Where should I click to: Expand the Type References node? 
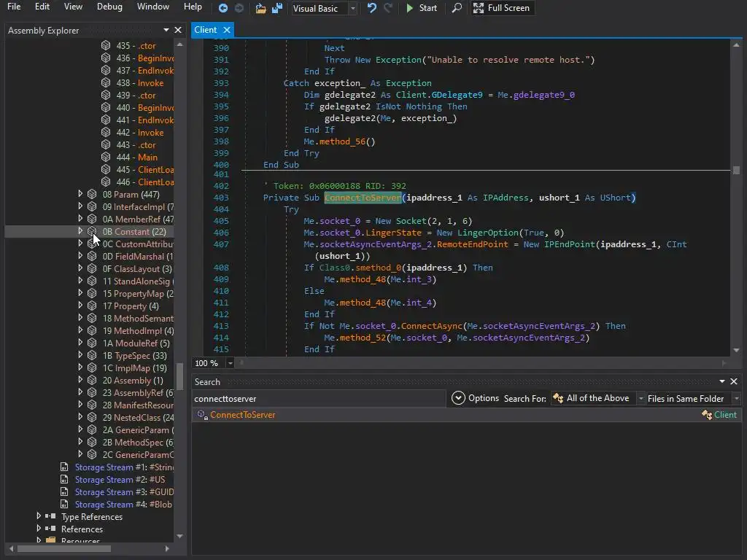pyautogui.click(x=39, y=516)
